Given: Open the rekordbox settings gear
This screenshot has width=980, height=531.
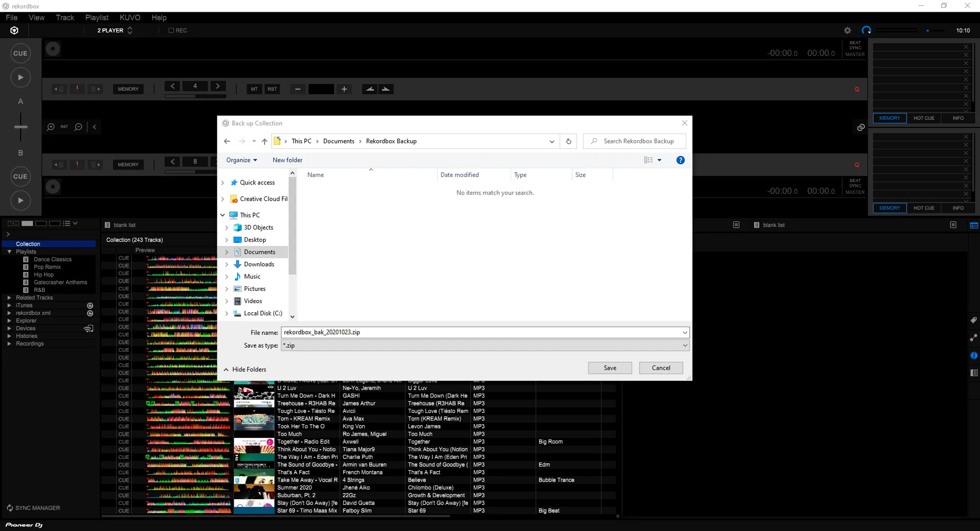Looking at the screenshot, I should 847,30.
